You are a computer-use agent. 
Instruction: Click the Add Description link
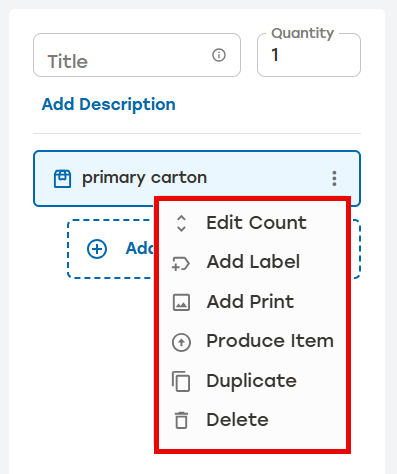(109, 104)
